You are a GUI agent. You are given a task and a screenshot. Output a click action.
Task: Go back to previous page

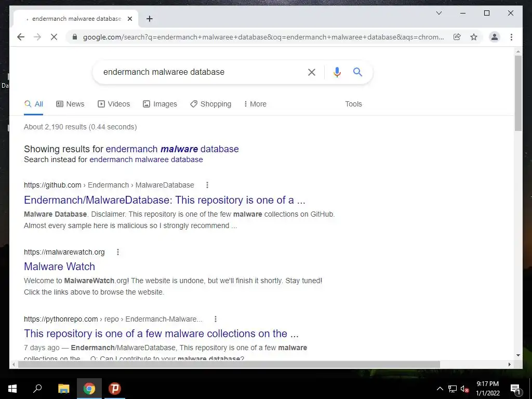(x=21, y=37)
